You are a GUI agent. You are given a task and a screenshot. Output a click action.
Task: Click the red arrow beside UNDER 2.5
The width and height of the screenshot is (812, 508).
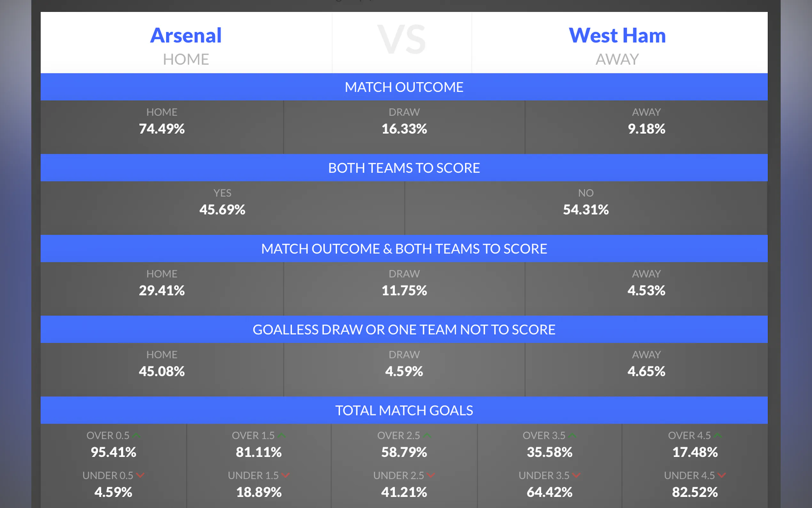point(431,475)
